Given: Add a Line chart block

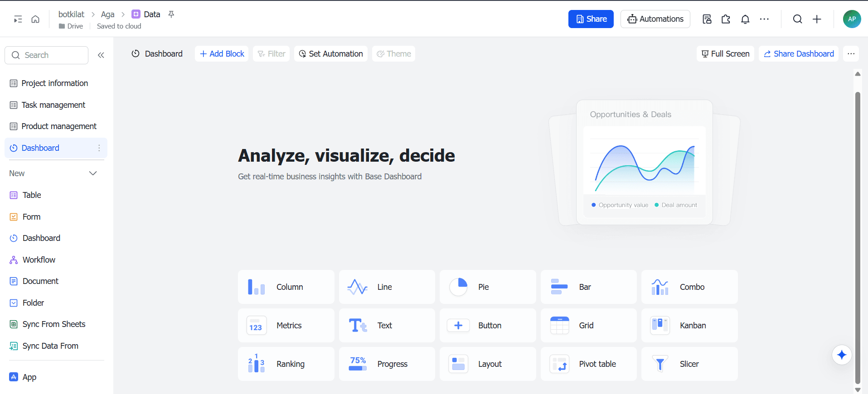Looking at the screenshot, I should (x=387, y=287).
